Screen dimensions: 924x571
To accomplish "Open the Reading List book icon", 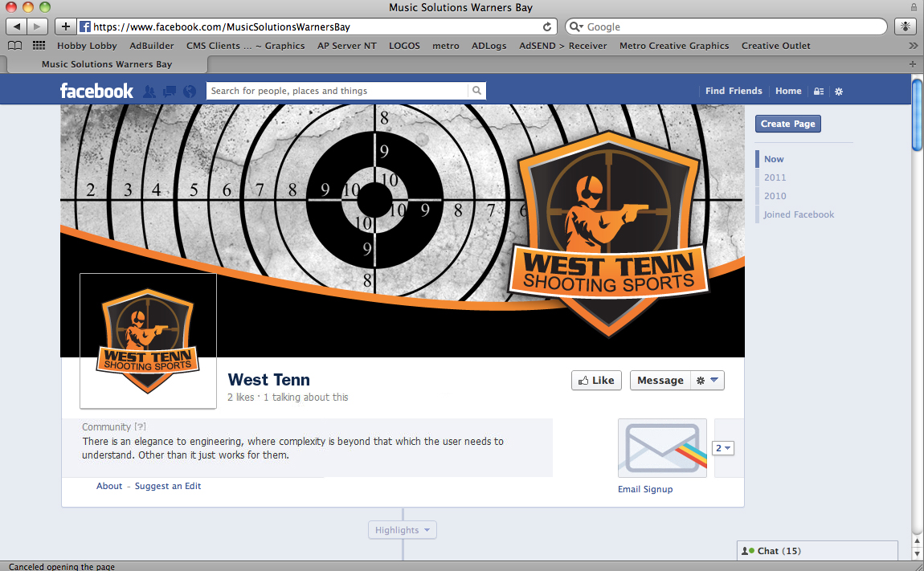I will 14,45.
